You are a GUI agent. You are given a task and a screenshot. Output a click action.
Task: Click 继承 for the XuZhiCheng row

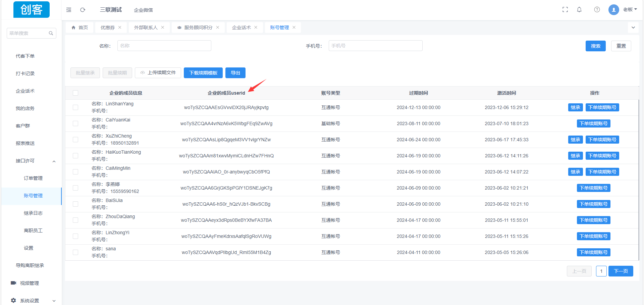[x=576, y=140]
